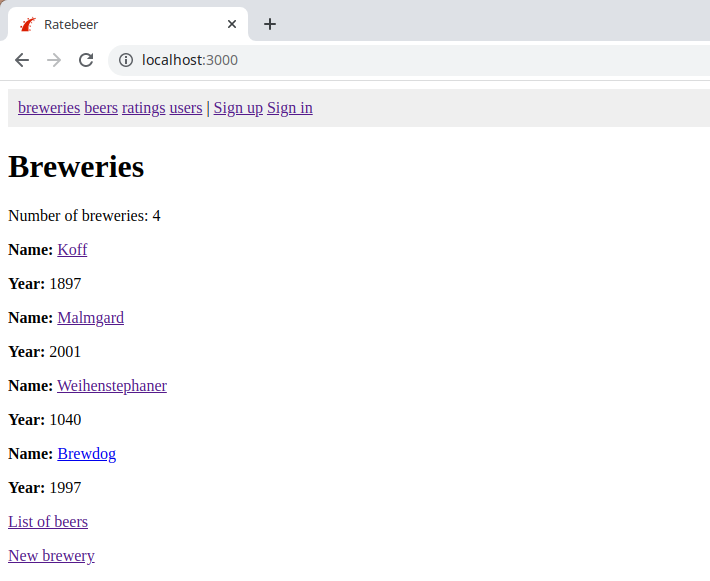
Task: Click the browser back arrow
Action: point(22,60)
